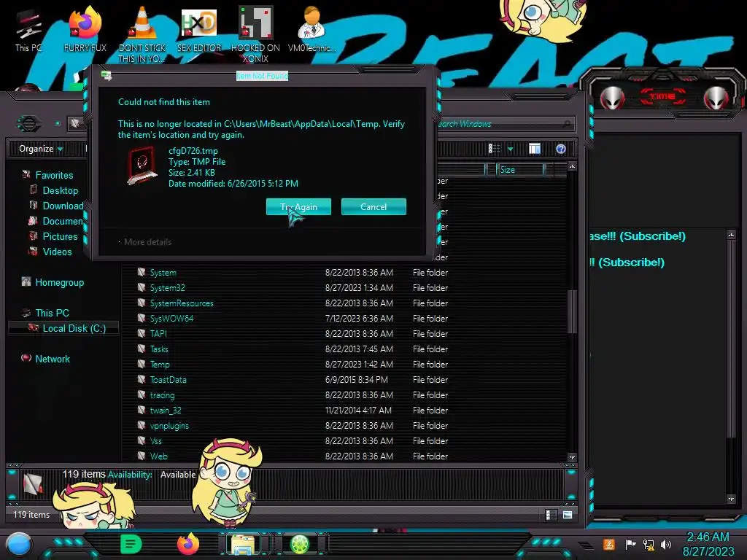Image resolution: width=747 pixels, height=560 pixels.
Task: Select Favorites in navigation pane
Action: click(54, 175)
